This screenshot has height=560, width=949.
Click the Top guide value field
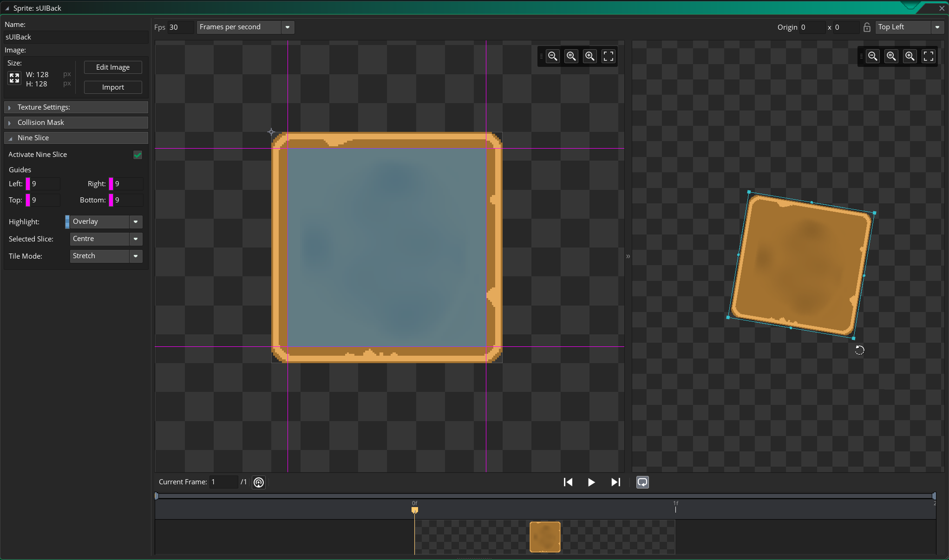point(45,200)
